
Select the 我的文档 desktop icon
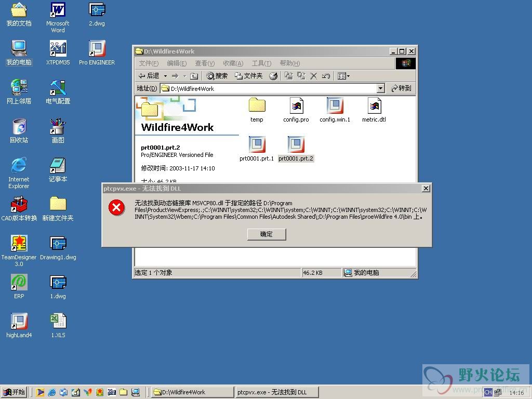[x=19, y=14]
